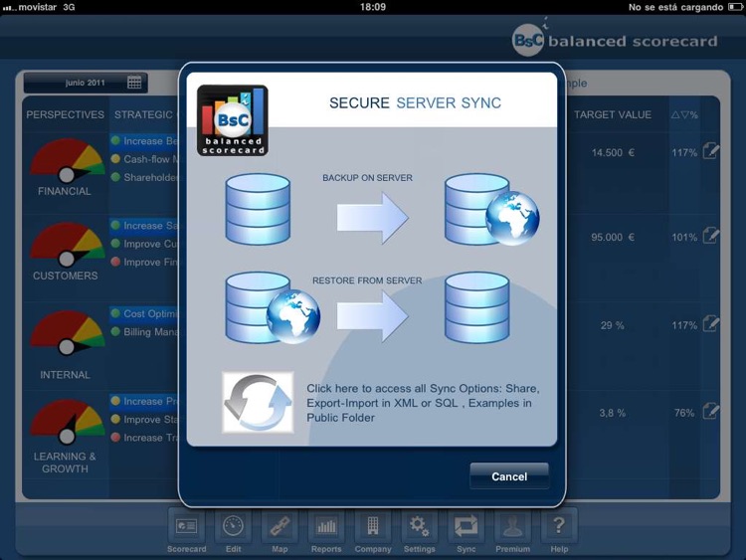Image resolution: width=746 pixels, height=560 pixels.
Task: Click the 18:09 clock in status bar
Action: (373, 7)
